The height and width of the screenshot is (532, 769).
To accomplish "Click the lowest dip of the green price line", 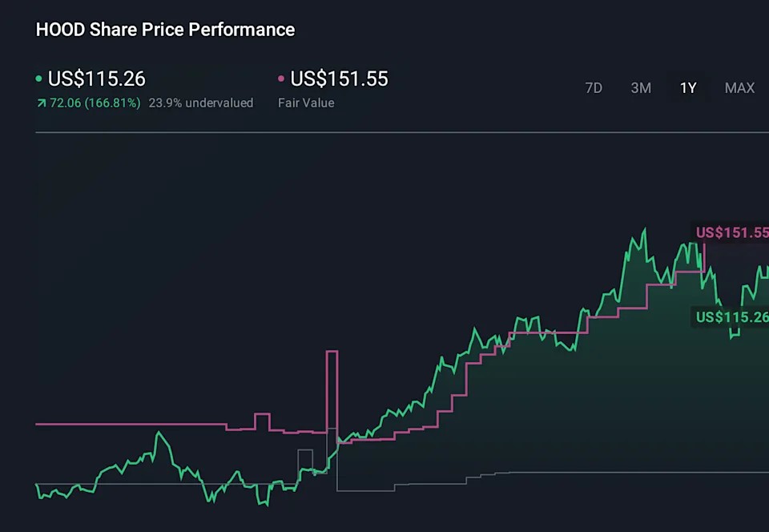I will [x=265, y=505].
